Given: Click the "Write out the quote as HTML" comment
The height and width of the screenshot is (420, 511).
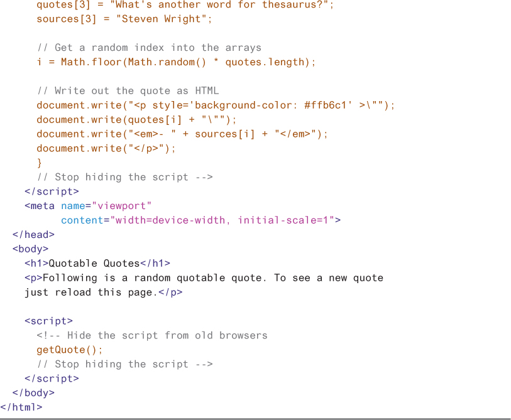Looking at the screenshot, I should pyautogui.click(x=128, y=91).
